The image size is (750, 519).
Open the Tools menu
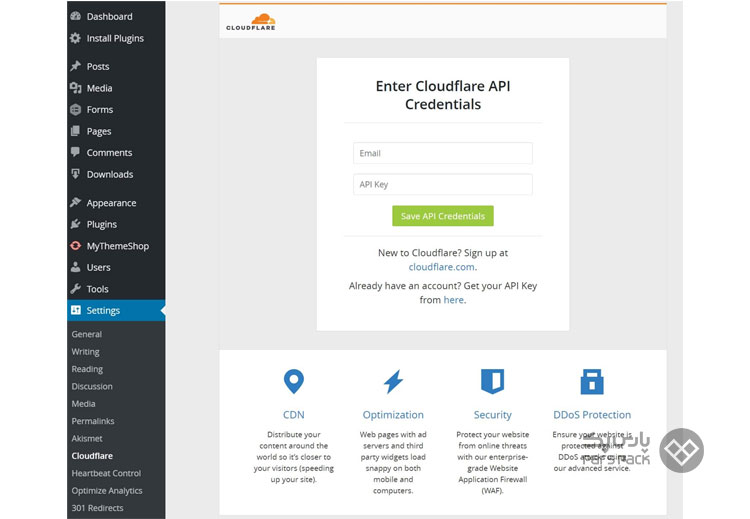[x=98, y=289]
